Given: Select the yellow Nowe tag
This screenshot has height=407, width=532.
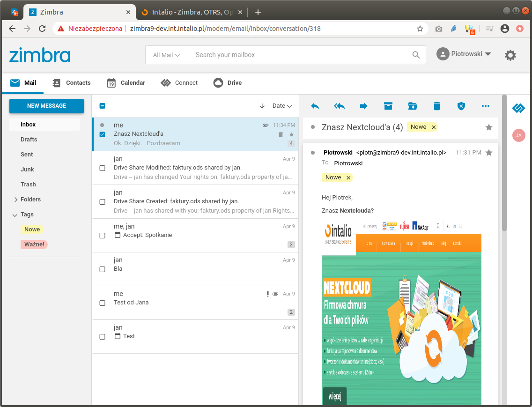Looking at the screenshot, I should (32, 229).
